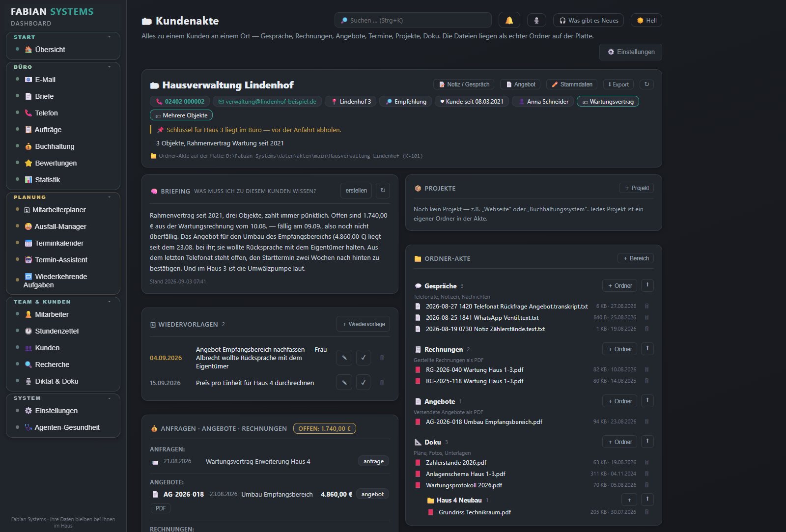Collapse the START sidebar section

point(109,37)
